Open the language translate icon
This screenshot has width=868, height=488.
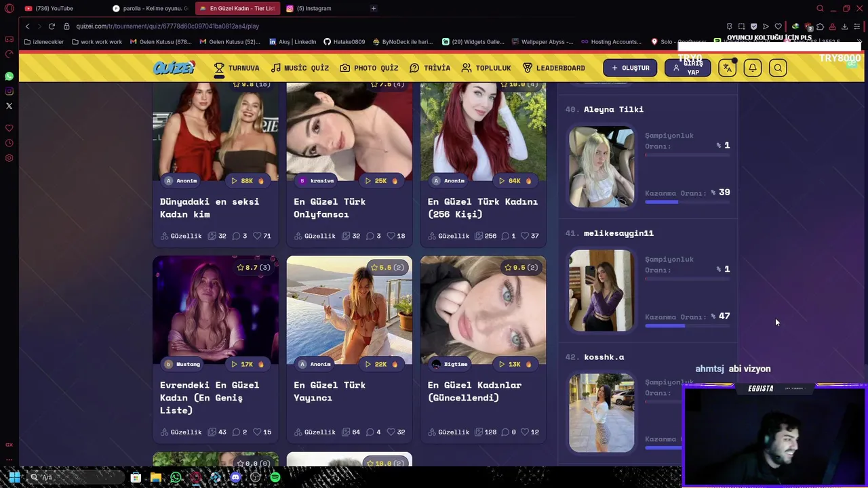point(728,68)
